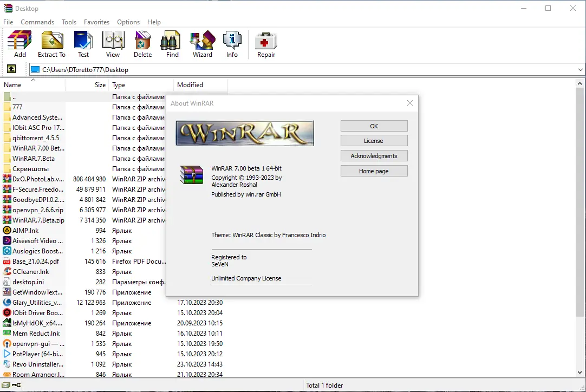Click the file list scrollbar up arrow
The width and height of the screenshot is (586, 392).
(x=580, y=84)
